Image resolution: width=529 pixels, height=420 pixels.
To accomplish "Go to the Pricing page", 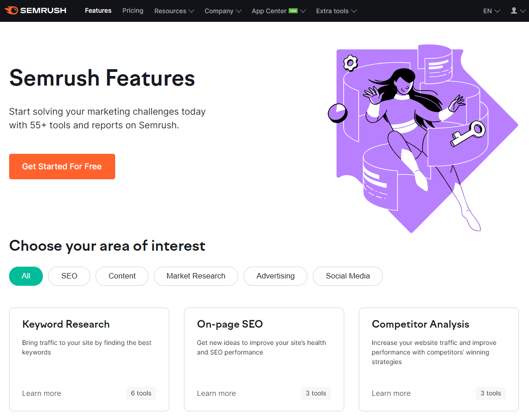I will [x=132, y=11].
